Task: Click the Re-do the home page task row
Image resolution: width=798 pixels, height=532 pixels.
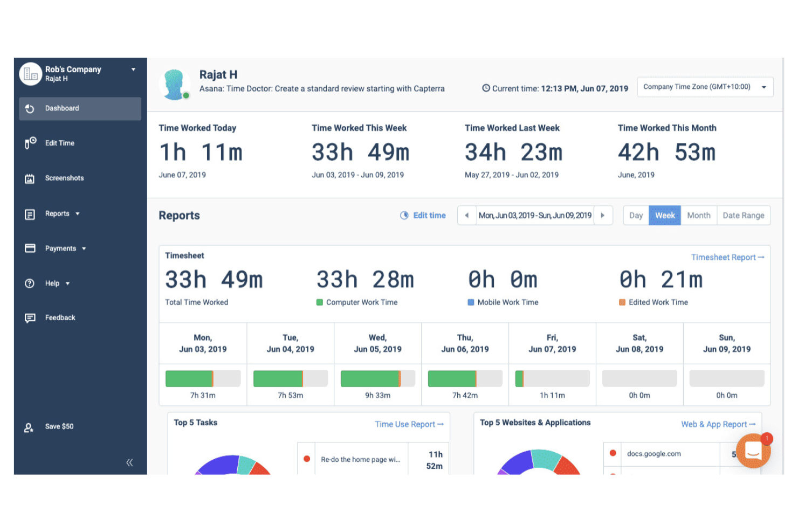Action: 374,459
